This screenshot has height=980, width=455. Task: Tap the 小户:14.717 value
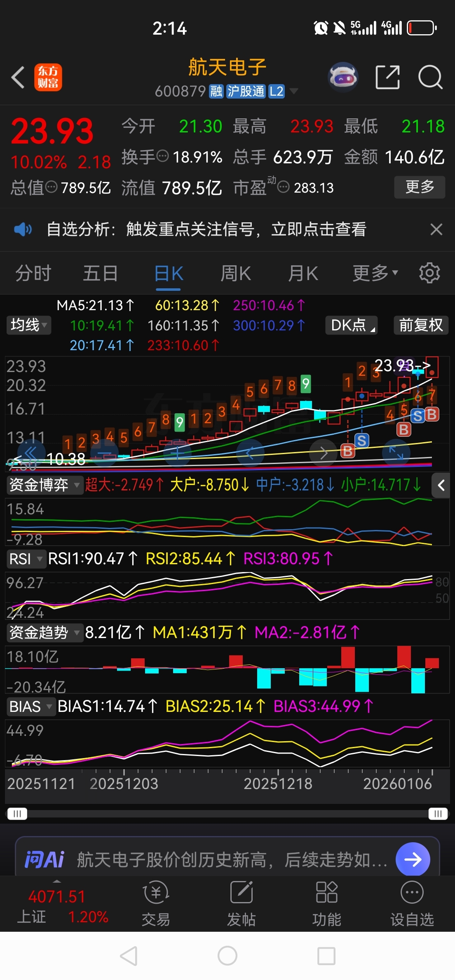381,485
